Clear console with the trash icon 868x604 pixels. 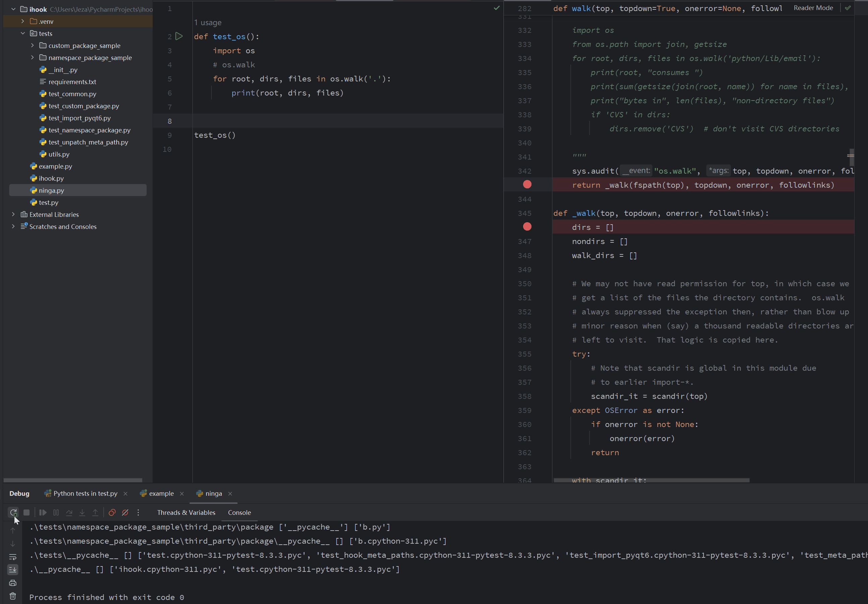(12, 596)
